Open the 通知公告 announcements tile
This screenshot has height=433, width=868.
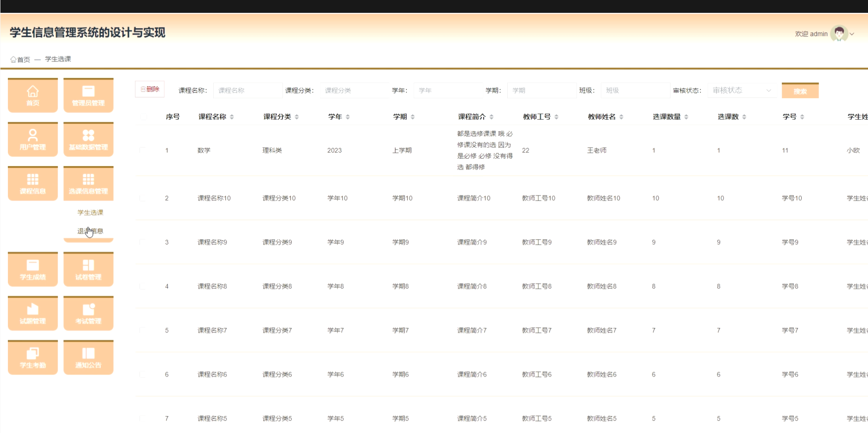88,358
